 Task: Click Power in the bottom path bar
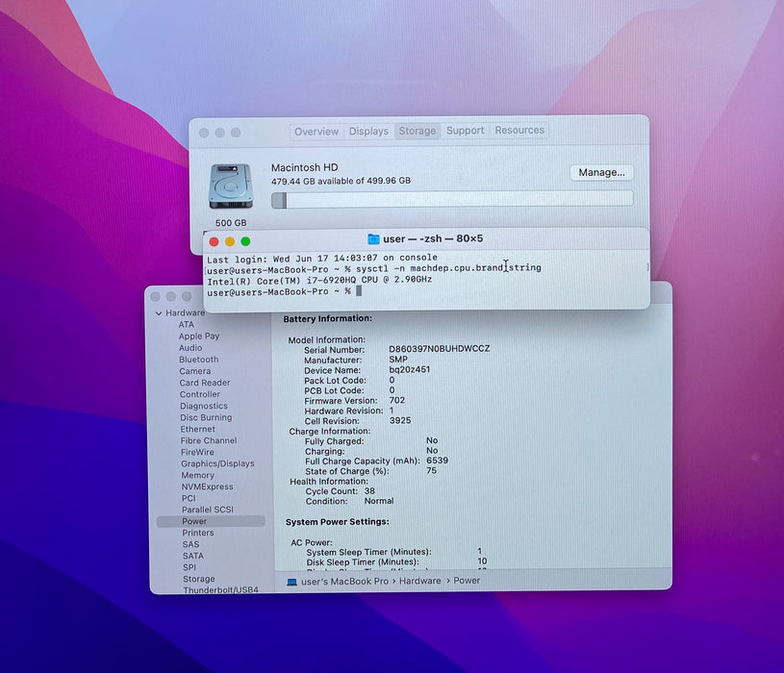(467, 580)
